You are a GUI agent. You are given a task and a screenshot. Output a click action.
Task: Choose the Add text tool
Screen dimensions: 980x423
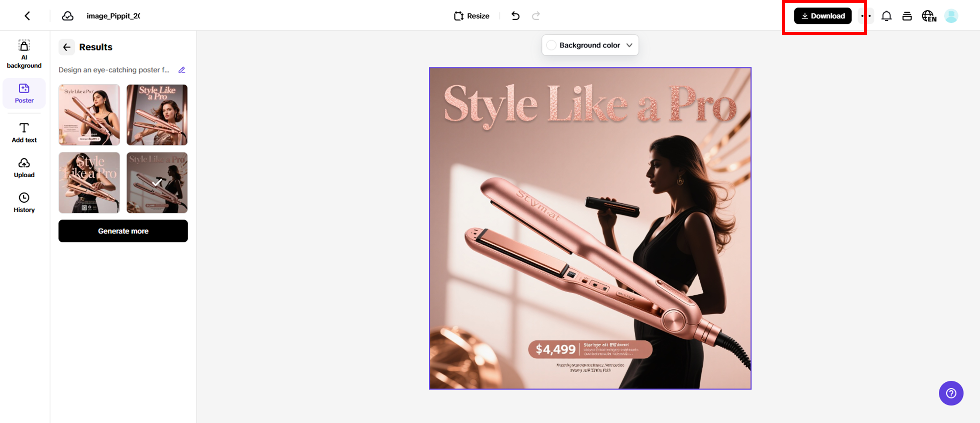click(24, 133)
